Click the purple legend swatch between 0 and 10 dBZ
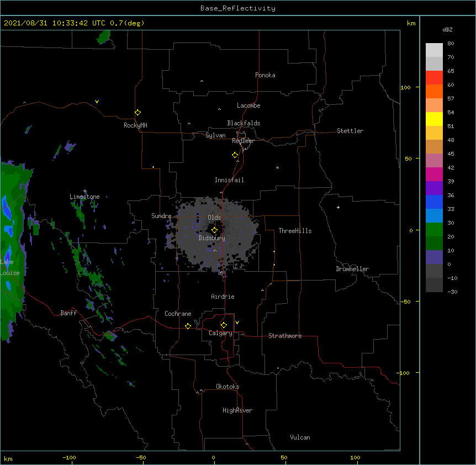 pyautogui.click(x=434, y=257)
